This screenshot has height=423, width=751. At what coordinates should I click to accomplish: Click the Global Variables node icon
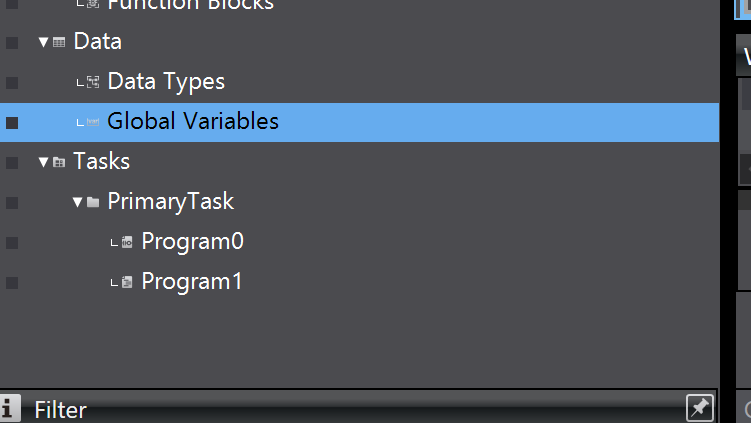tap(93, 122)
